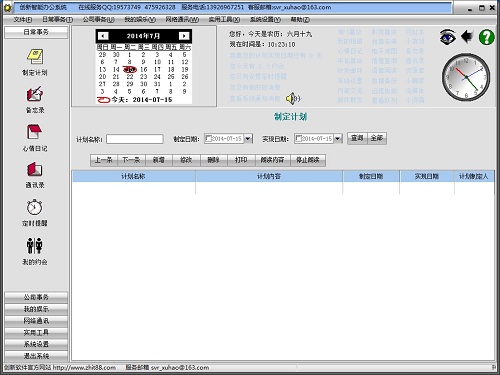Click the http://www.zhit88.com status bar link
The height and width of the screenshot is (375, 500).
(84, 368)
